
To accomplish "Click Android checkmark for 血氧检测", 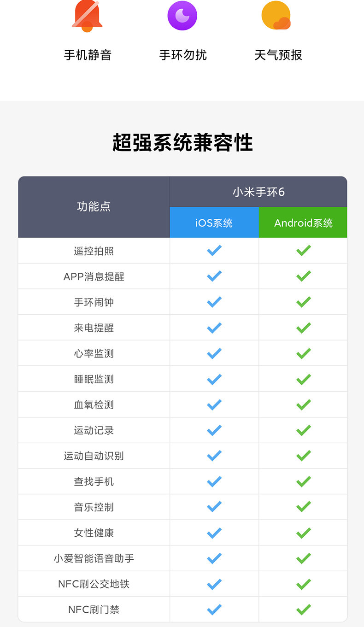I will (303, 404).
